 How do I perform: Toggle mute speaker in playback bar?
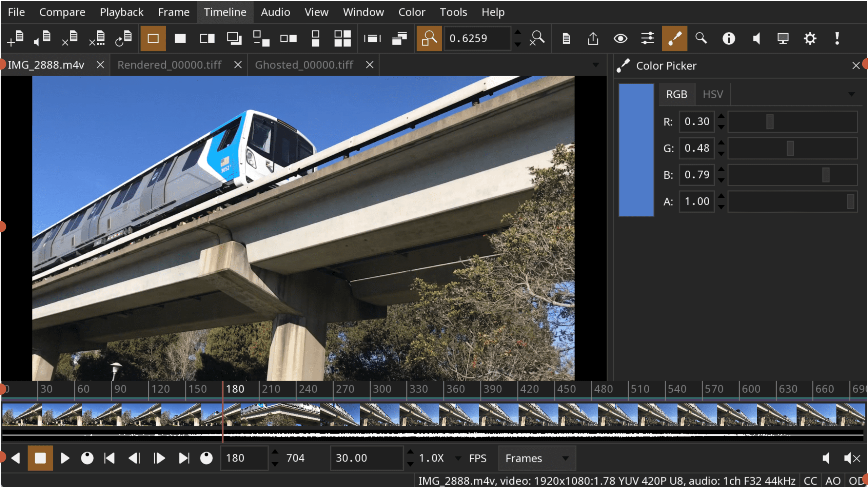pyautogui.click(x=852, y=458)
